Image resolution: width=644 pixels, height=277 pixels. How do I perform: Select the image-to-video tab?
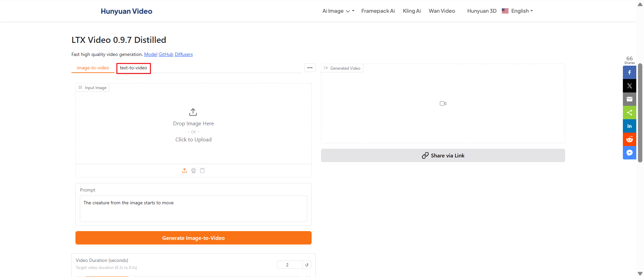(93, 68)
